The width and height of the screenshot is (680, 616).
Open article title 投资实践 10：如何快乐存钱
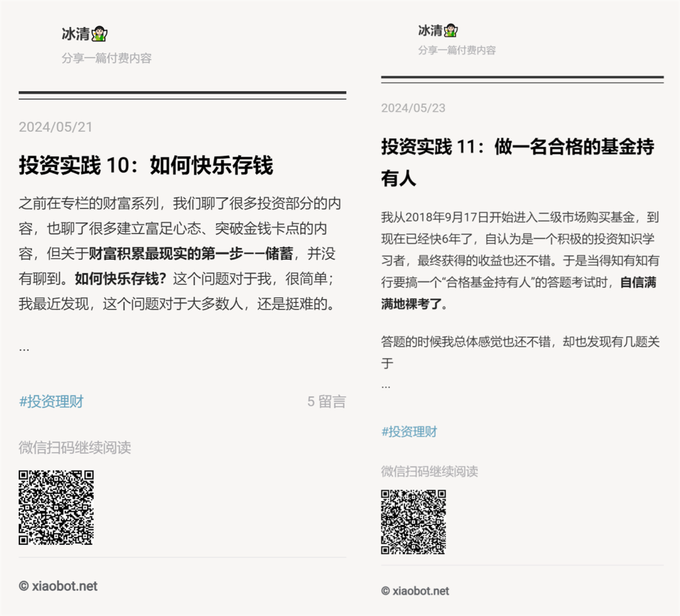coord(145,165)
